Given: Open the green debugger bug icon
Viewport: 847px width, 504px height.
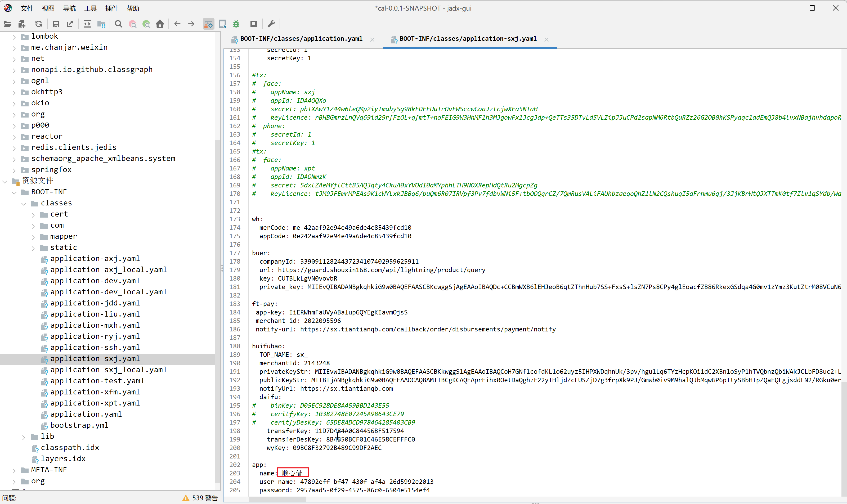Looking at the screenshot, I should pos(236,24).
